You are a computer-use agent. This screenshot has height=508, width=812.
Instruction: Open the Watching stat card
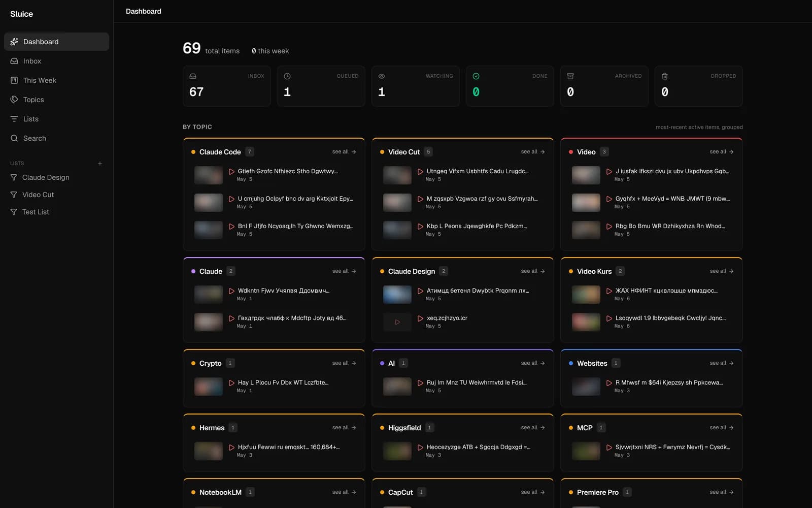coord(416,86)
